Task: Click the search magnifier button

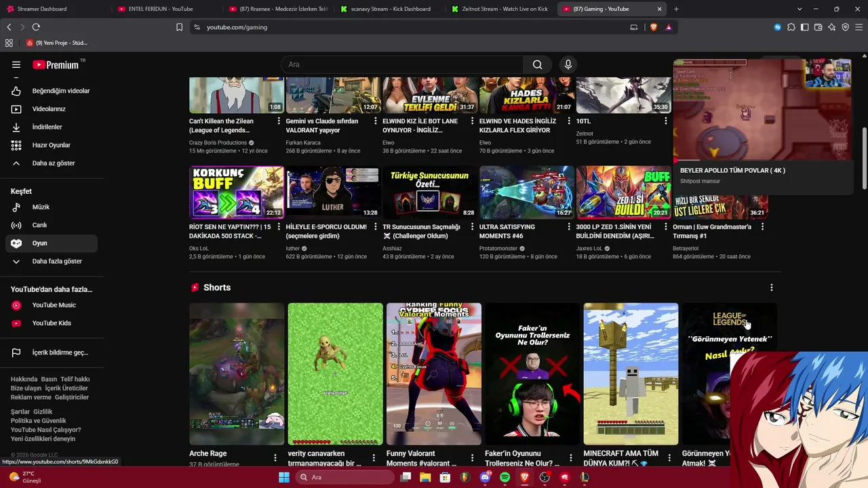Action: 537,64
